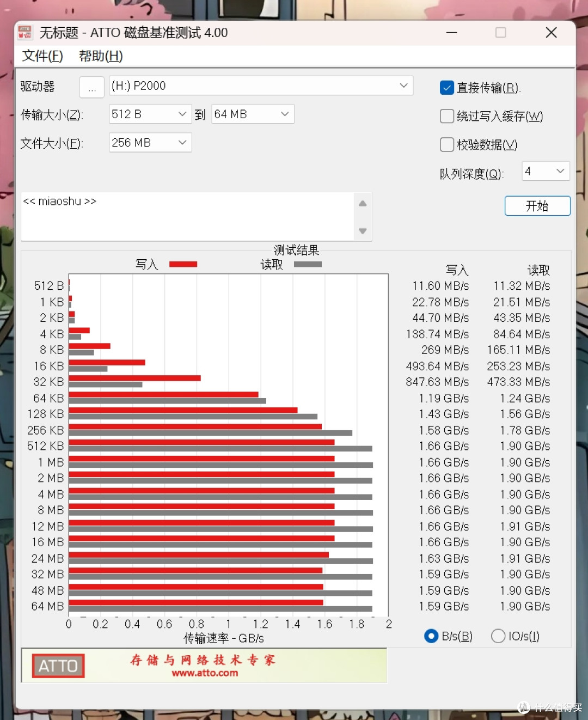Enable 校验数据(V) checkbox
Viewport: 588px width, 720px height.
pos(446,144)
